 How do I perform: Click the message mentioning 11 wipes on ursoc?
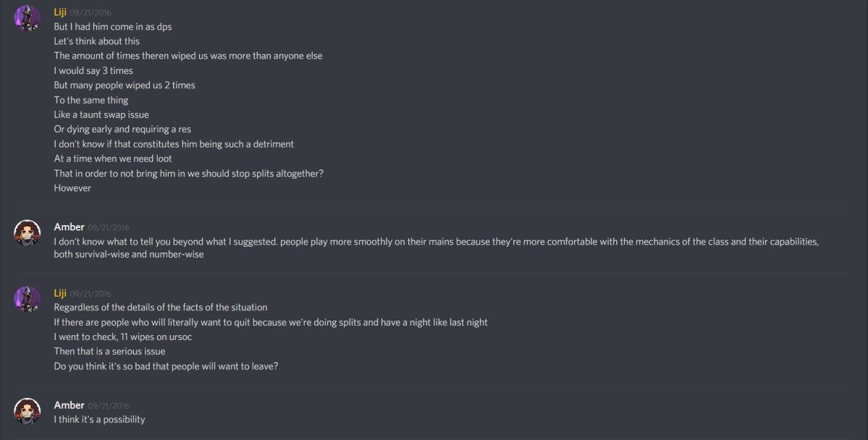pos(122,337)
